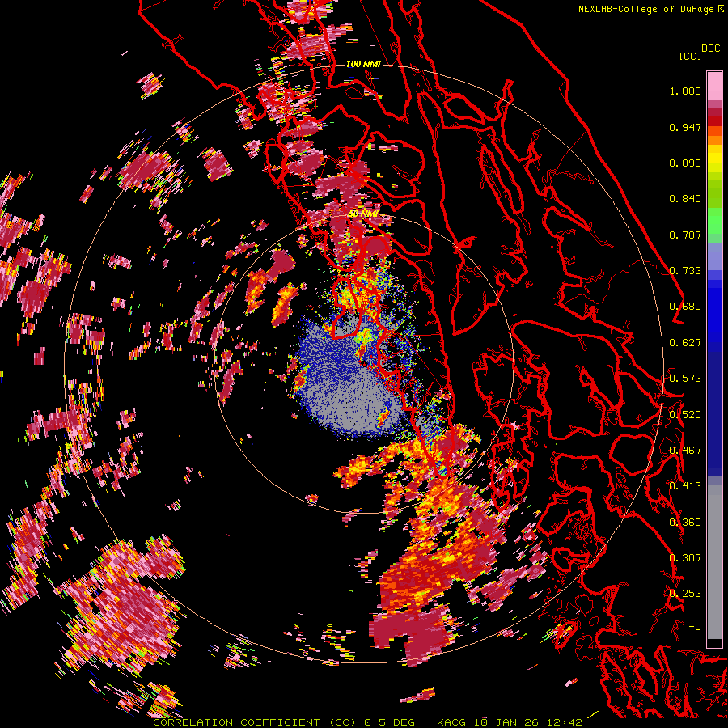Click the 50 NMI range ring label
The height and width of the screenshot is (728, 728).
(363, 214)
